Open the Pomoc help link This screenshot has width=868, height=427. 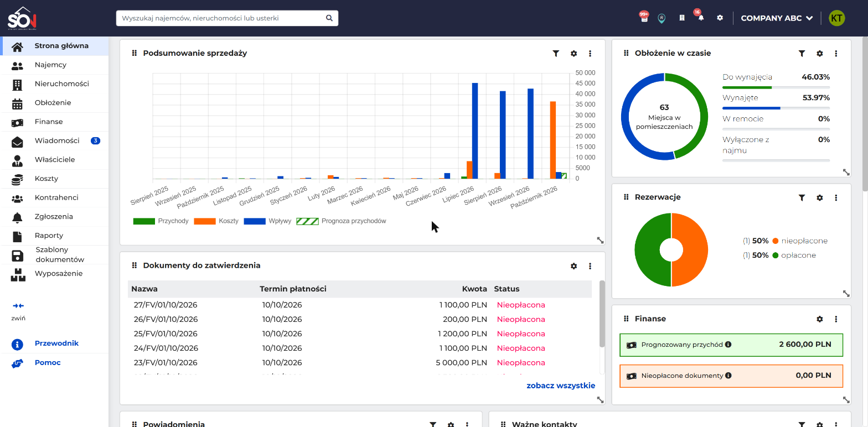[x=48, y=363]
